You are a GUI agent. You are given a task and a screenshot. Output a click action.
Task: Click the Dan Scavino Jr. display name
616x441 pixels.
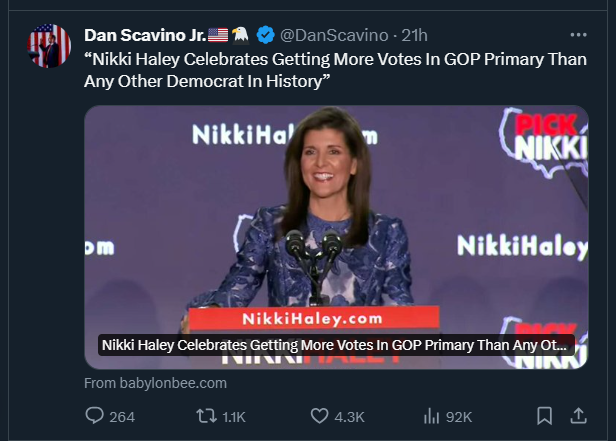tap(145, 35)
